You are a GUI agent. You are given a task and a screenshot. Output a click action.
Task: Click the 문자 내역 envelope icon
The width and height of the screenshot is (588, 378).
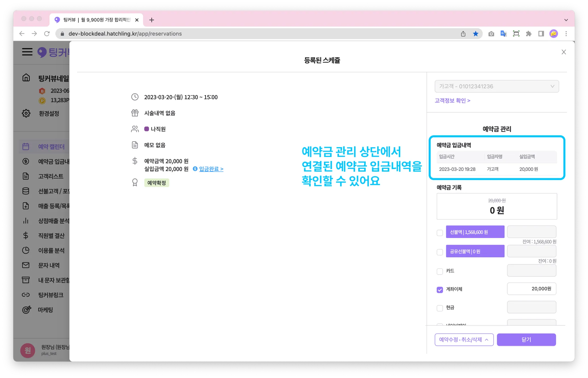point(26,265)
